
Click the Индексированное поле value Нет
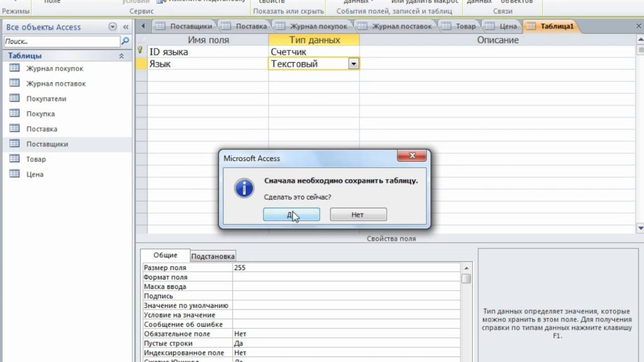click(x=346, y=353)
